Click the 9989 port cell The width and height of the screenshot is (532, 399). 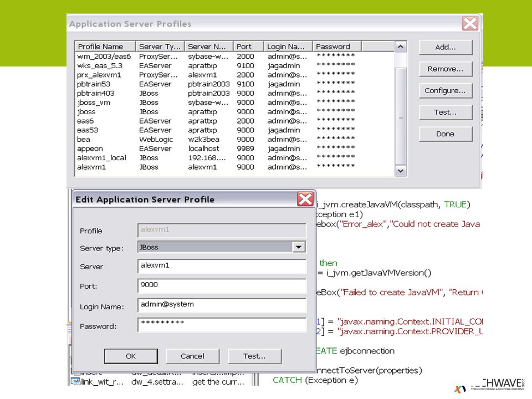tap(245, 149)
